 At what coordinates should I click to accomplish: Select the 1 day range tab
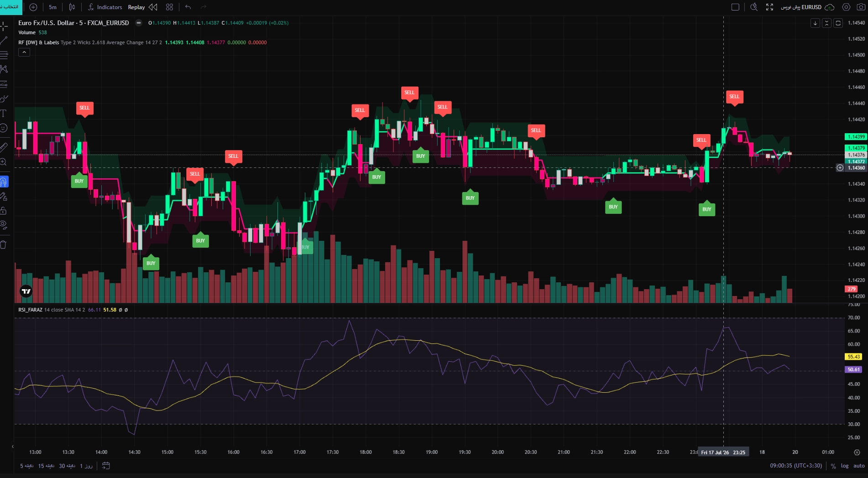point(86,466)
